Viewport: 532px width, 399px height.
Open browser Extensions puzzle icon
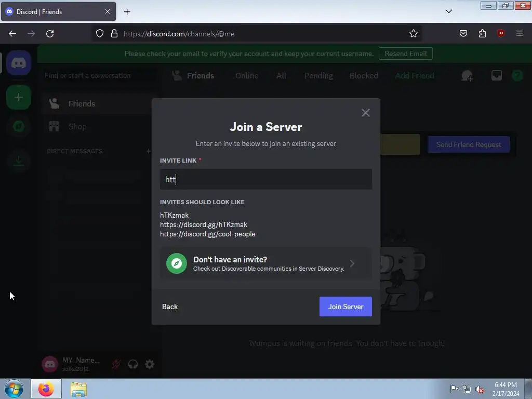point(482,33)
